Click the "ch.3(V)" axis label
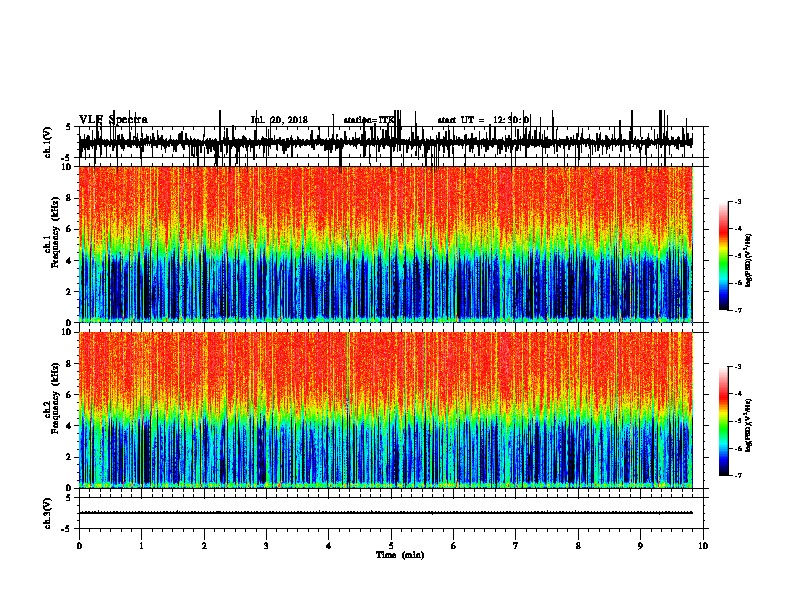This screenshot has width=792, height=612. [x=47, y=513]
